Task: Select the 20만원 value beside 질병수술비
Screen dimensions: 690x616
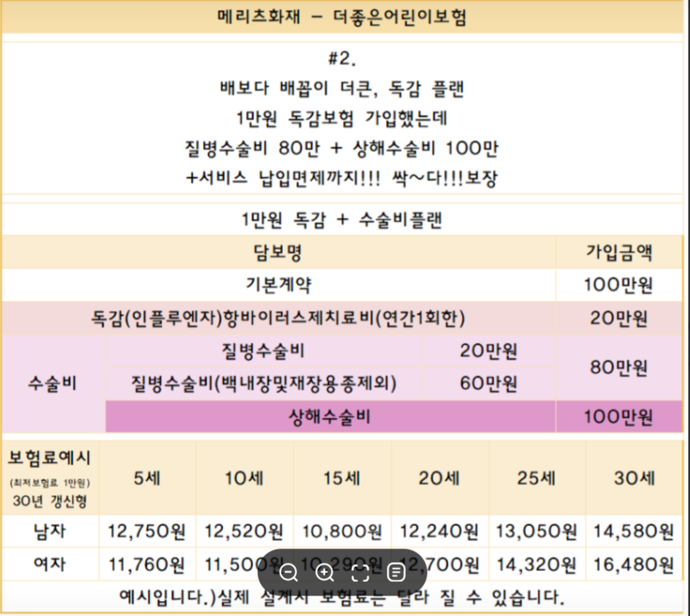Action: pyautogui.click(x=488, y=351)
